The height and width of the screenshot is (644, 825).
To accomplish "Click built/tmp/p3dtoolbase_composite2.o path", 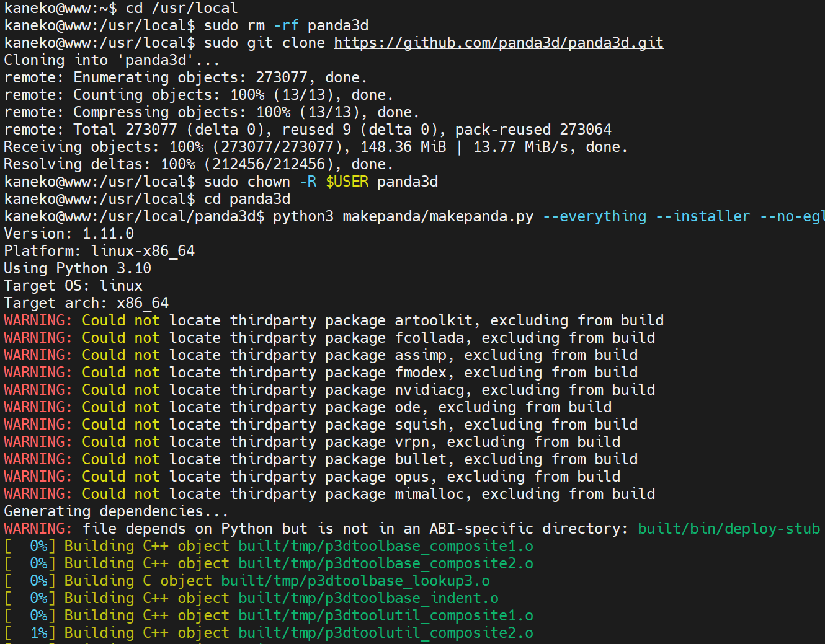I will [386, 563].
